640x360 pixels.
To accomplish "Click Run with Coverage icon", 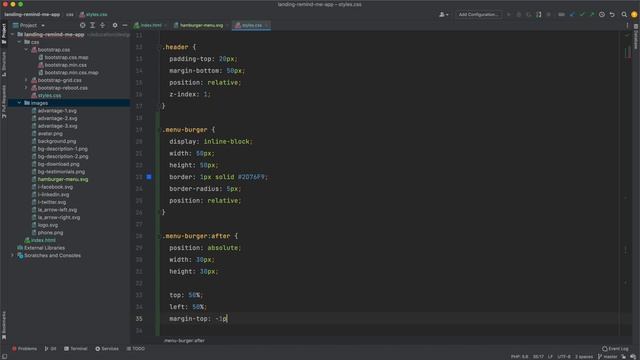I will [x=529, y=14].
